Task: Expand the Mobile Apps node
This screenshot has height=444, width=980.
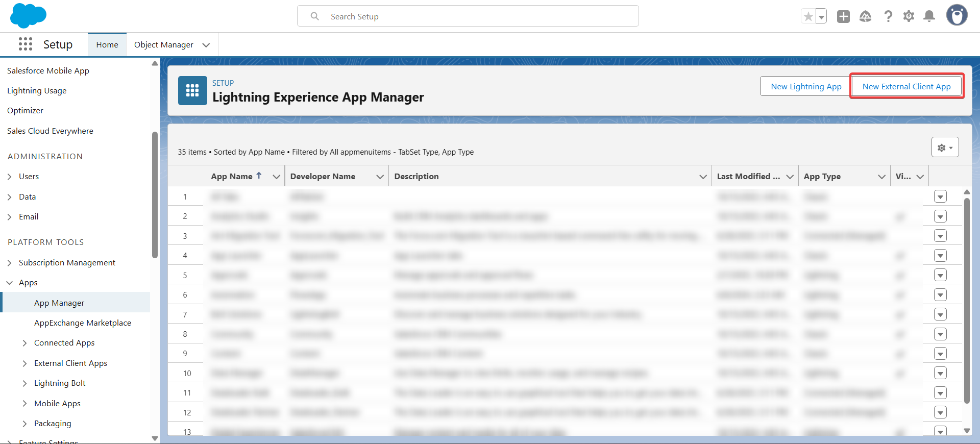Action: point(24,404)
